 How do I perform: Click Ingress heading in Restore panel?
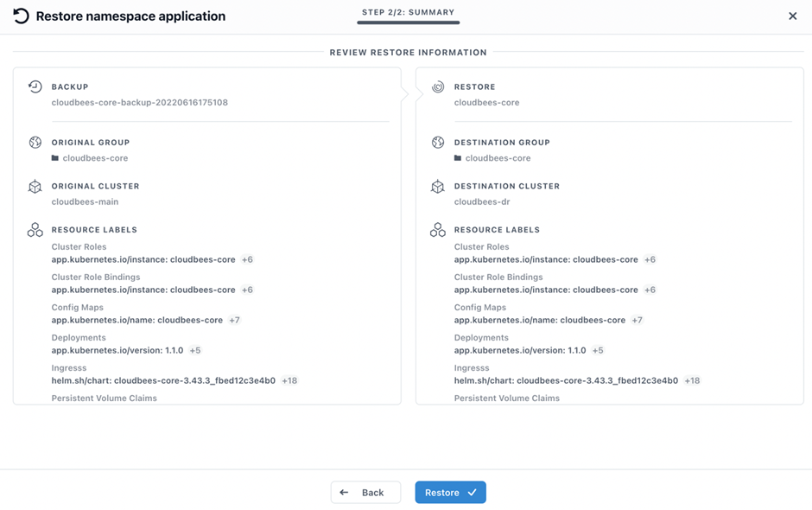coord(472,368)
